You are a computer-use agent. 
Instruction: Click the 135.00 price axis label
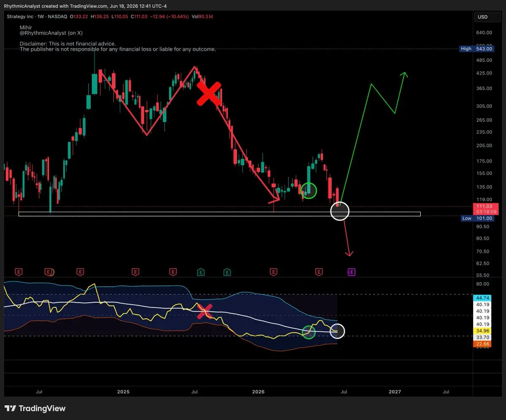coord(484,187)
